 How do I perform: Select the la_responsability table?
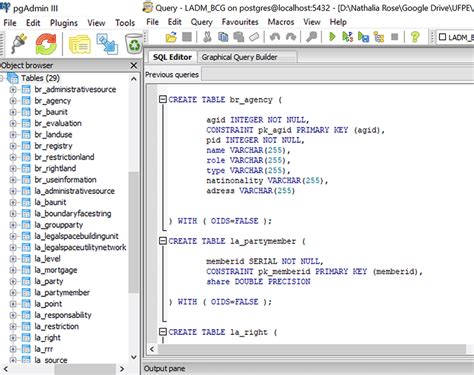pos(63,315)
